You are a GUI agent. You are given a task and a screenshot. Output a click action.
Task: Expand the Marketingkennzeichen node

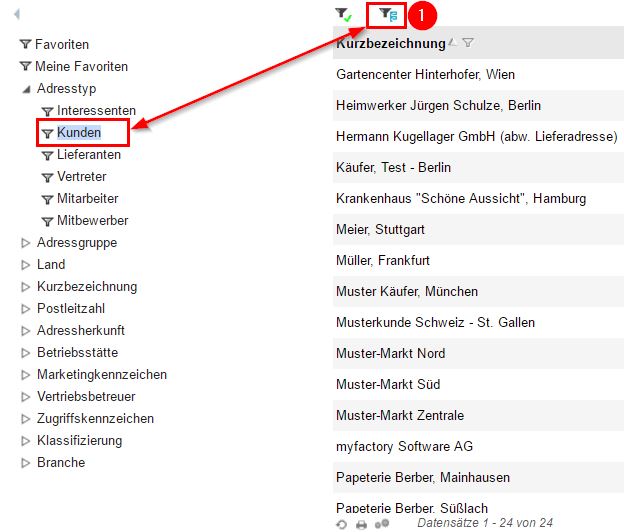pos(25,375)
